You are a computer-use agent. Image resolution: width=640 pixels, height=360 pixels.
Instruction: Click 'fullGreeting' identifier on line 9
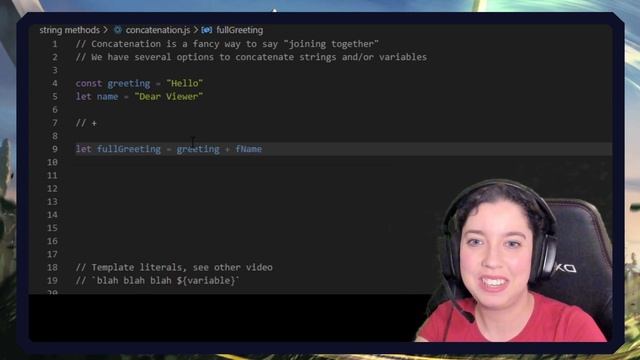(x=129, y=149)
